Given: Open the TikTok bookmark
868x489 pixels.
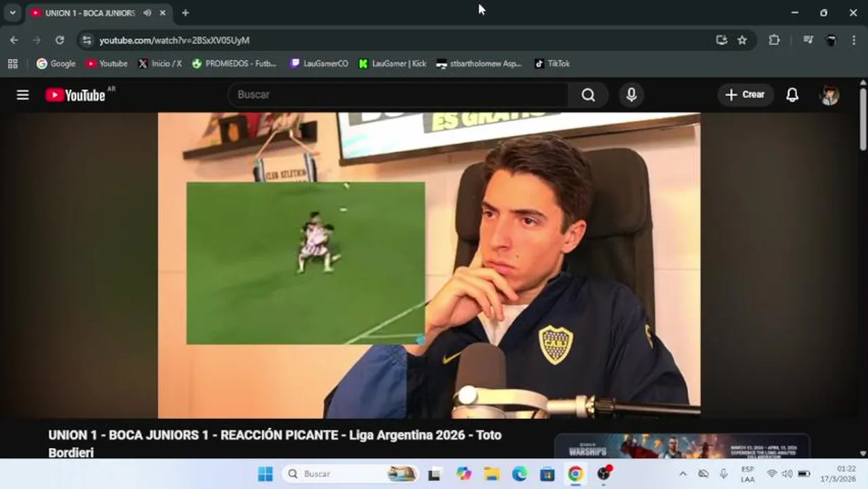Looking at the screenshot, I should 551,64.
